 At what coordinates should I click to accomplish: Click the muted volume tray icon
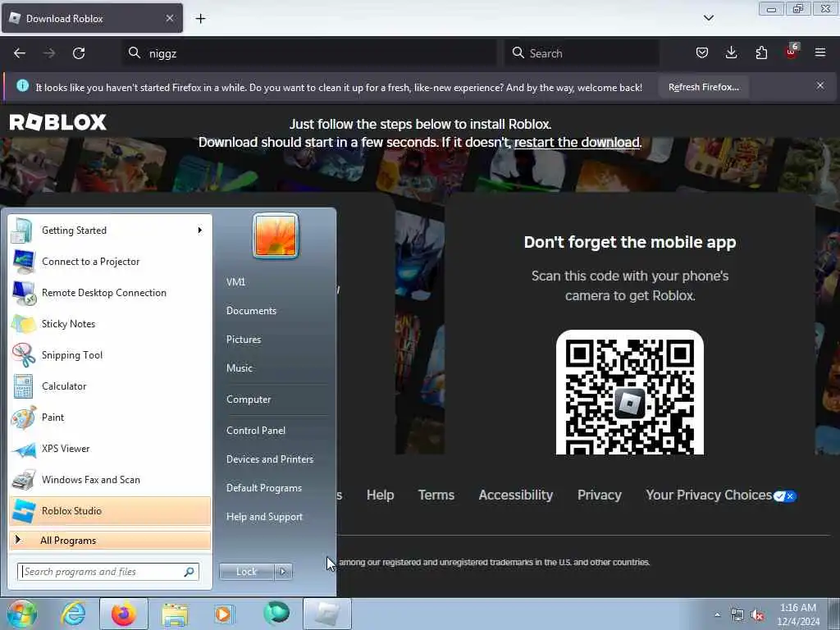coord(757,615)
